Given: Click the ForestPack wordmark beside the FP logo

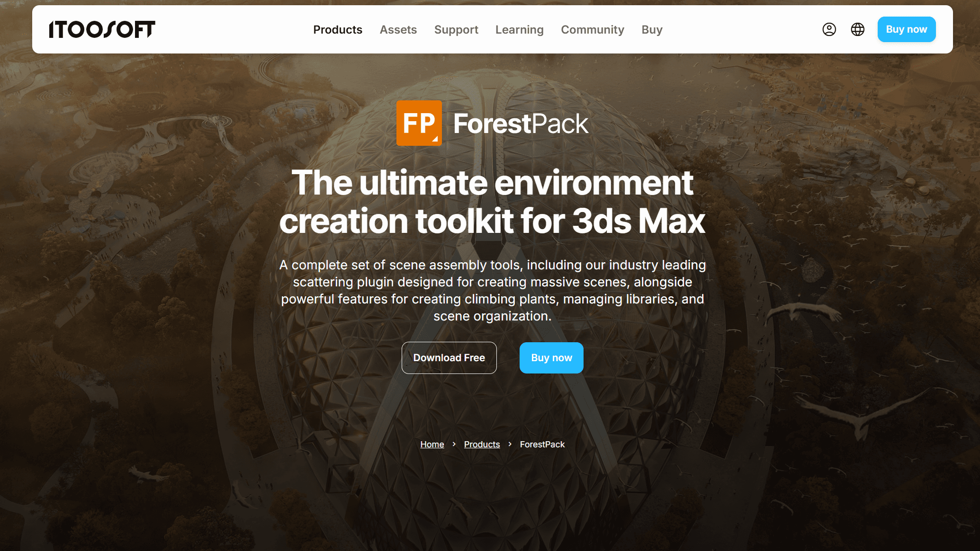Looking at the screenshot, I should (521, 124).
